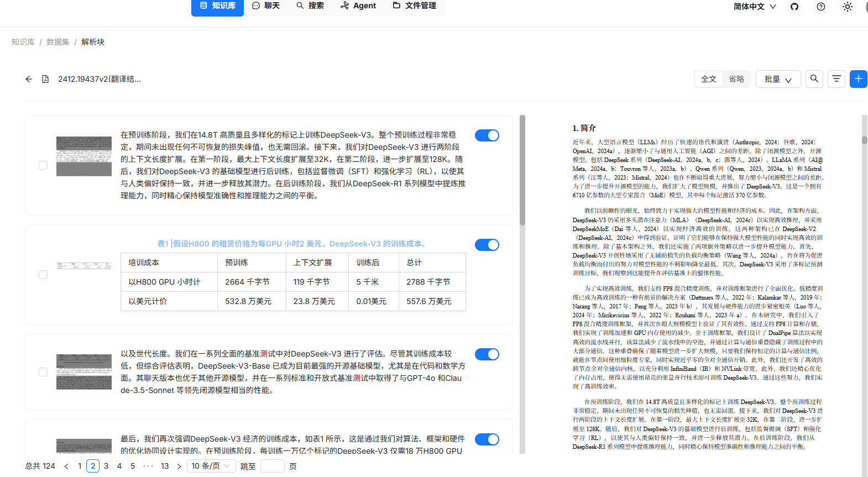
Task: Toggle the switch for the 在预训练阶段 chunk
Action: click(487, 135)
